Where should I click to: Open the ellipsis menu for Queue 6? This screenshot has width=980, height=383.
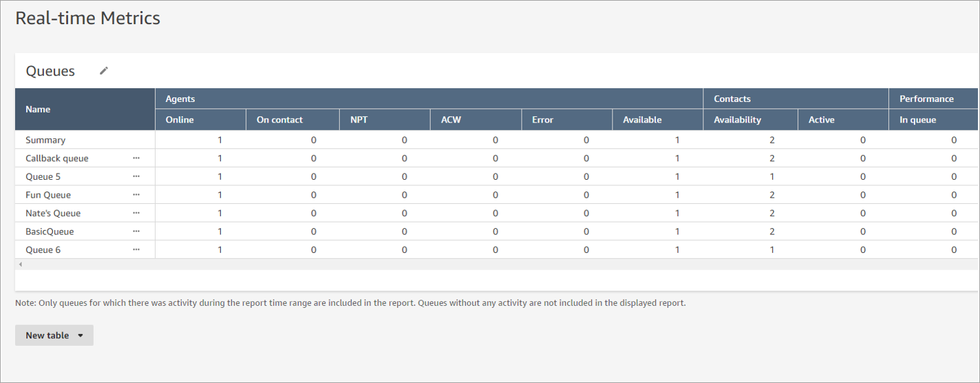tap(136, 250)
